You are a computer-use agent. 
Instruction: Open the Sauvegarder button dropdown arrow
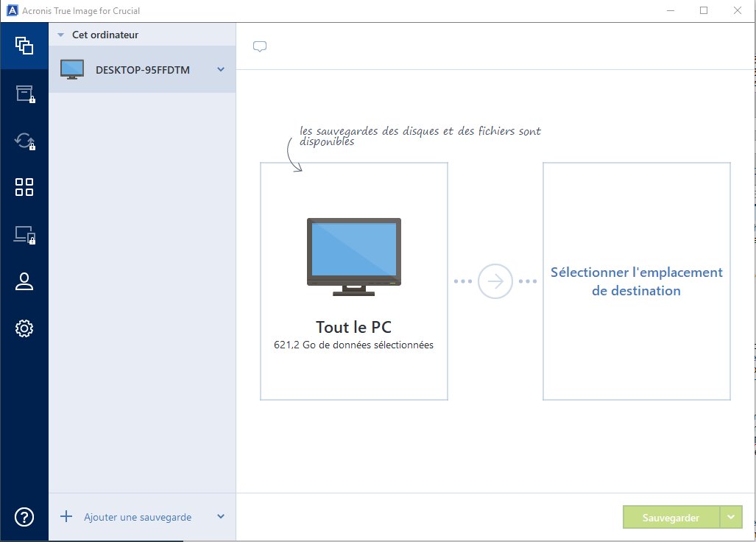(731, 518)
